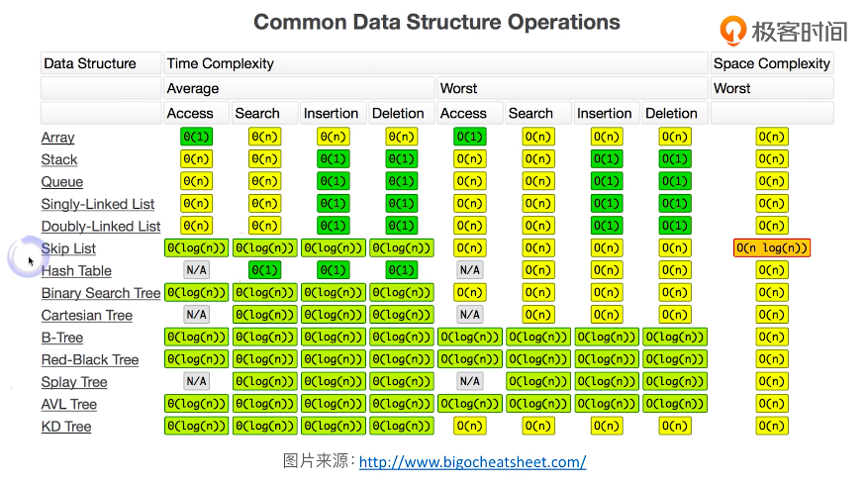Click the orange O(n log(n)) space complexity badge
Screen dimensions: 868x485
point(772,248)
